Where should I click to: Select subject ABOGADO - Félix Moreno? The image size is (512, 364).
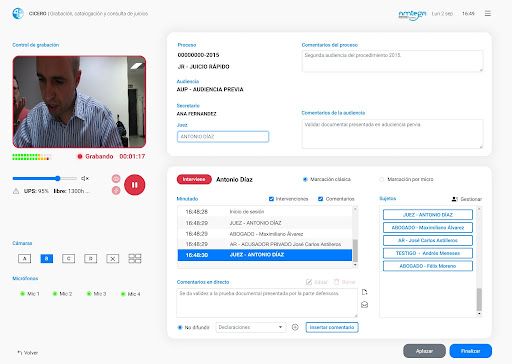[428, 266]
